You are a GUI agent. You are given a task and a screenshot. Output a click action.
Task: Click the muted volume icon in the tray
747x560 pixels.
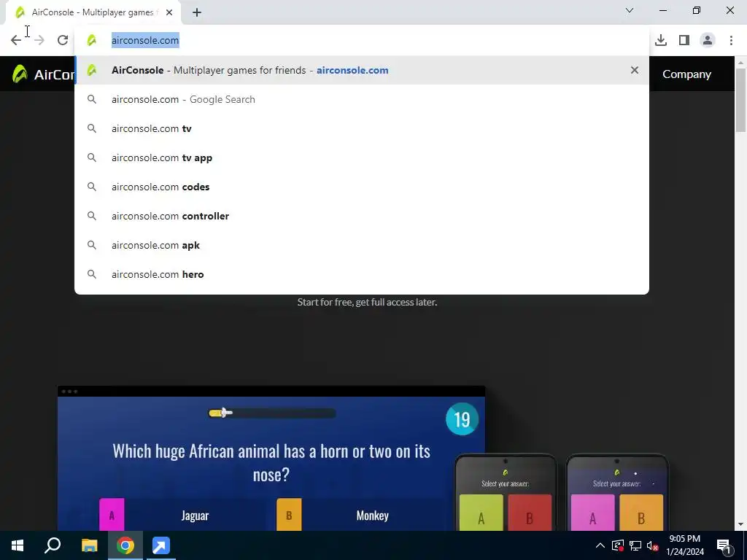point(653,545)
